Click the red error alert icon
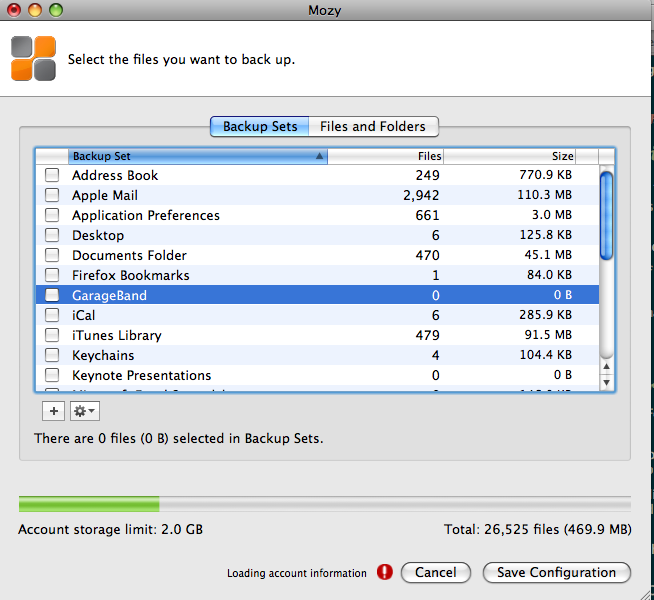 (385, 572)
